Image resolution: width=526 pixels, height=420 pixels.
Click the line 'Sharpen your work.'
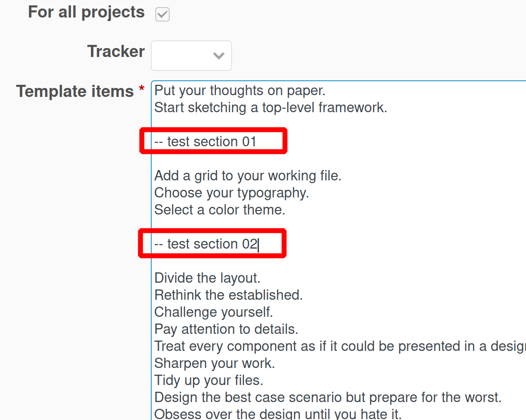pyautogui.click(x=213, y=363)
